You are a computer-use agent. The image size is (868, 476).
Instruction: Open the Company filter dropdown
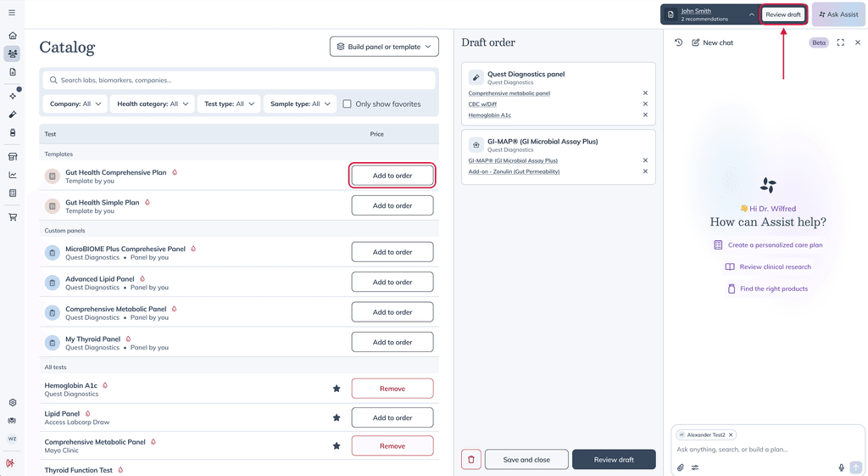click(x=75, y=104)
